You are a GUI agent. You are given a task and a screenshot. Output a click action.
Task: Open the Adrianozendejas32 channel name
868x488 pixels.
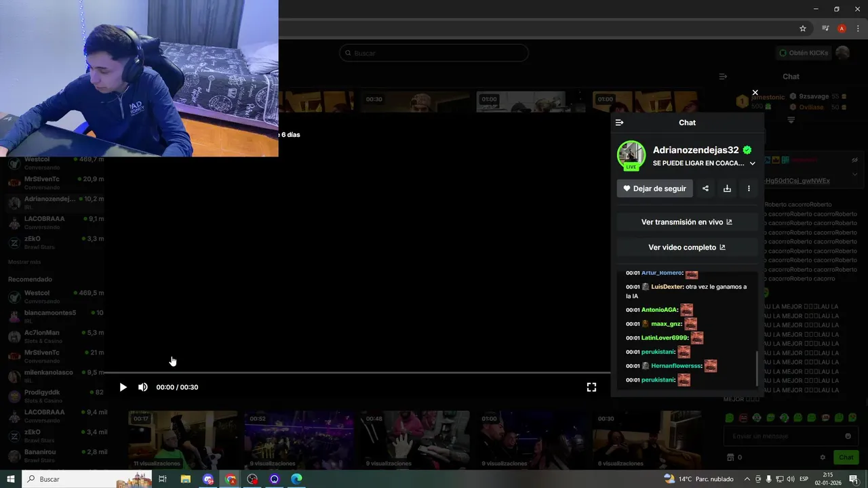pos(696,150)
